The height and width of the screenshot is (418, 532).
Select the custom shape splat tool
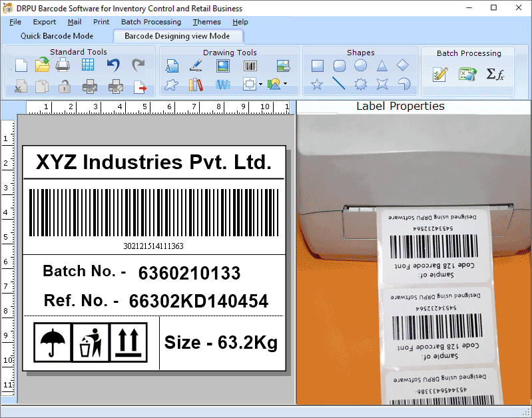pos(171,85)
